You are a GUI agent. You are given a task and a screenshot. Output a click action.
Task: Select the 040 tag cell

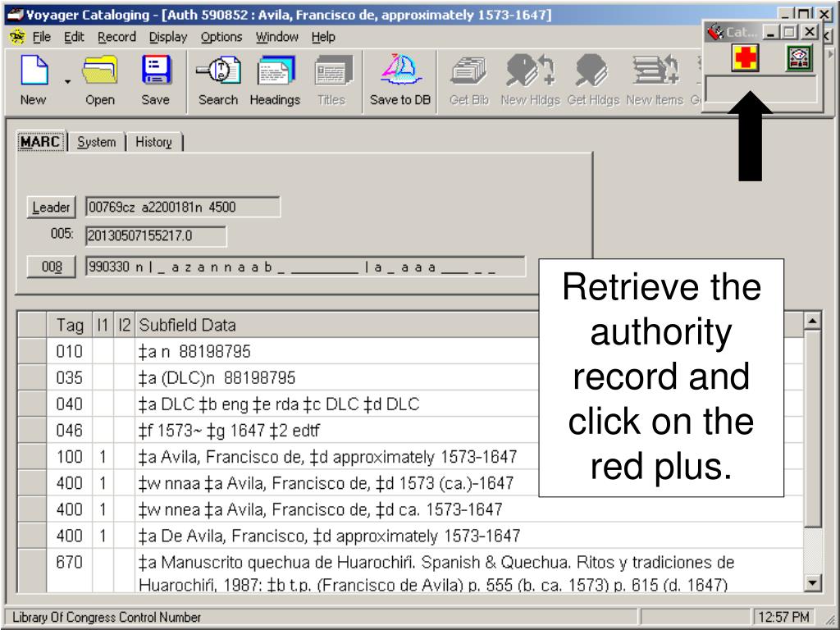(x=70, y=404)
